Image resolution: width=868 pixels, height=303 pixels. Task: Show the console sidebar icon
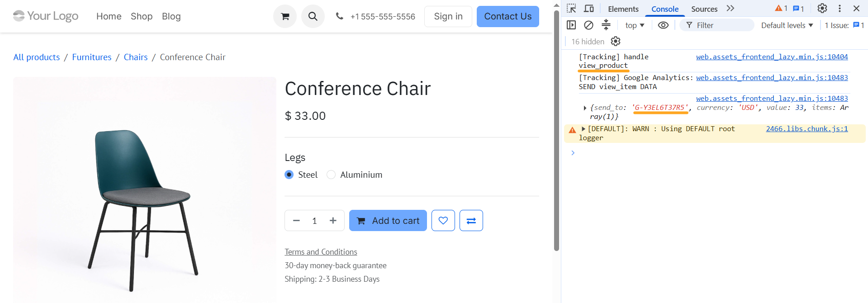click(x=571, y=25)
